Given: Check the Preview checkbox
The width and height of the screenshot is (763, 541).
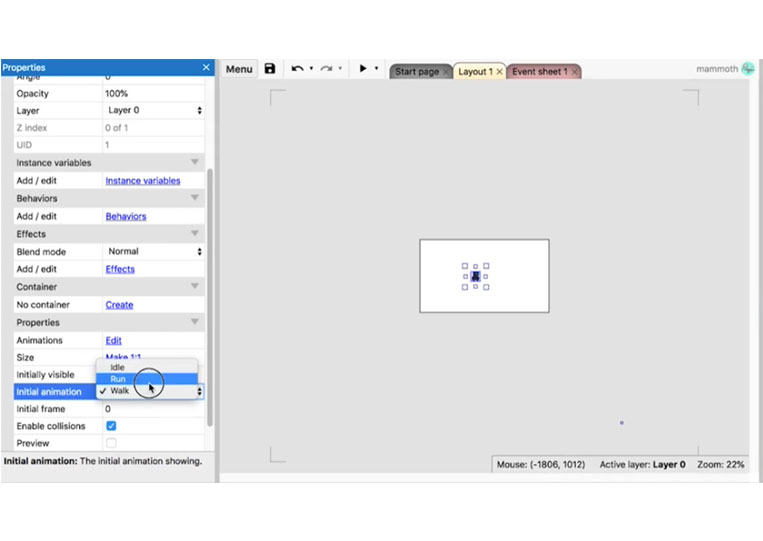Looking at the screenshot, I should pos(111,443).
